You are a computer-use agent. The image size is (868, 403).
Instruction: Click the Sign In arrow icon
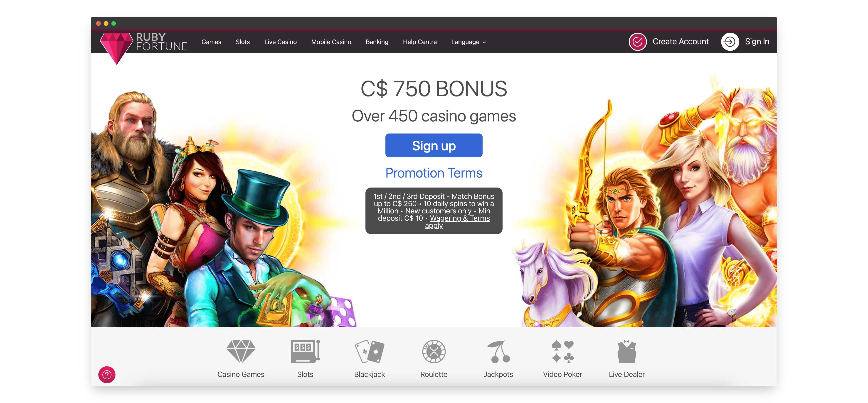click(x=730, y=42)
